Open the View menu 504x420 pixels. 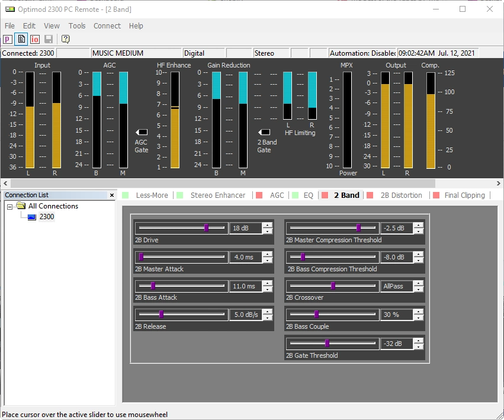[x=52, y=25]
